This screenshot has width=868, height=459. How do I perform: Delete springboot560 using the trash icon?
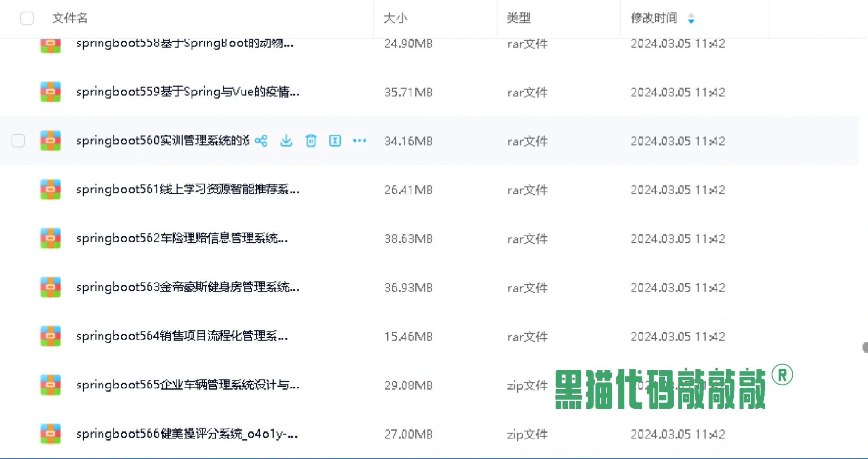pyautogui.click(x=310, y=140)
